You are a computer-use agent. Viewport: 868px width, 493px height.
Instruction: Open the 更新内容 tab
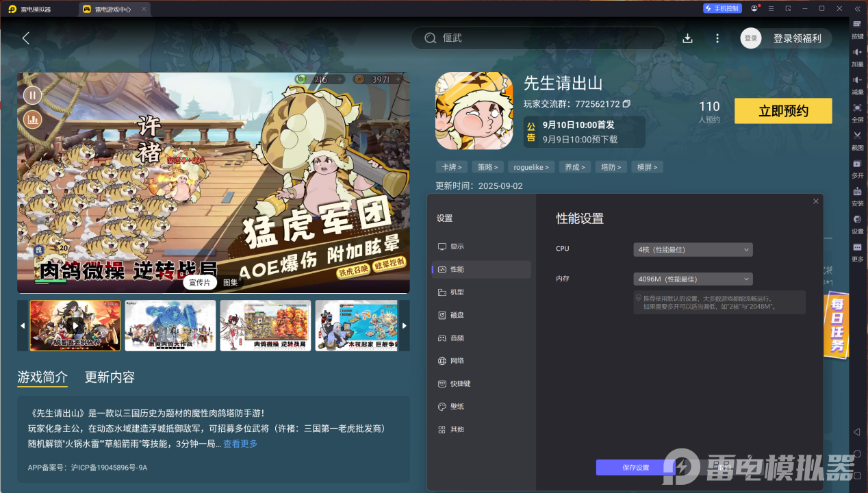click(x=108, y=377)
